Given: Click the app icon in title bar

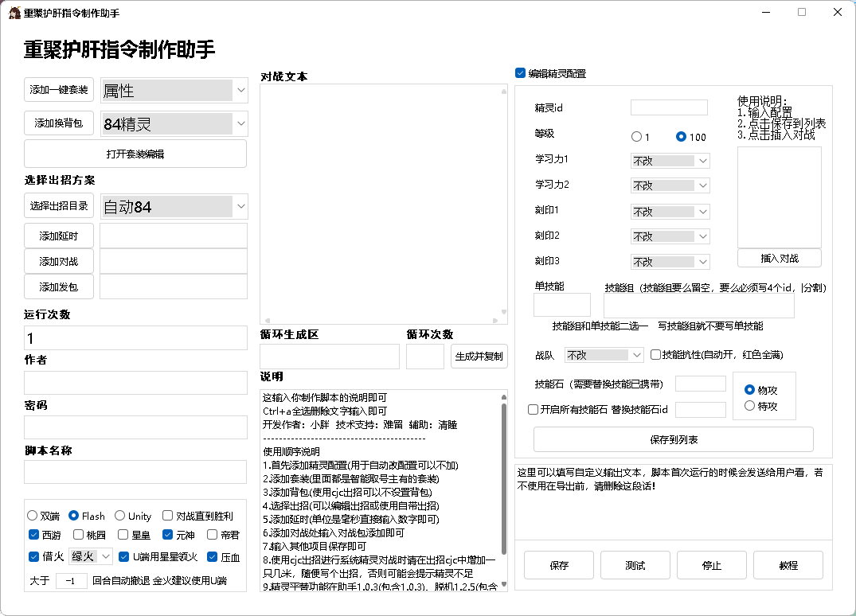Looking at the screenshot, I should click(14, 13).
